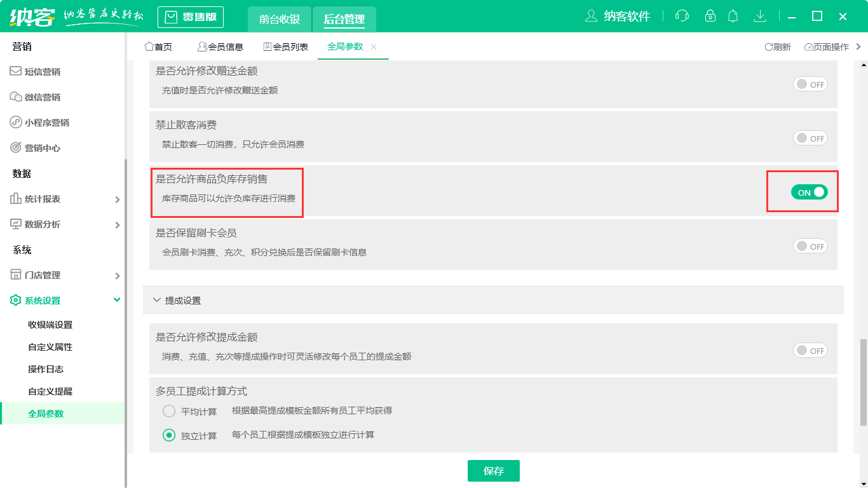Collapse the 提成设置 section
Screen dimensions: 868x488
point(156,301)
